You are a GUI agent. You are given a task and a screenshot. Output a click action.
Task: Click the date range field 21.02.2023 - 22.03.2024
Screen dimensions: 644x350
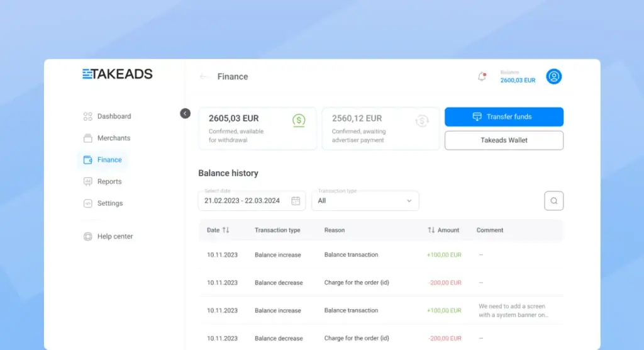(x=252, y=201)
